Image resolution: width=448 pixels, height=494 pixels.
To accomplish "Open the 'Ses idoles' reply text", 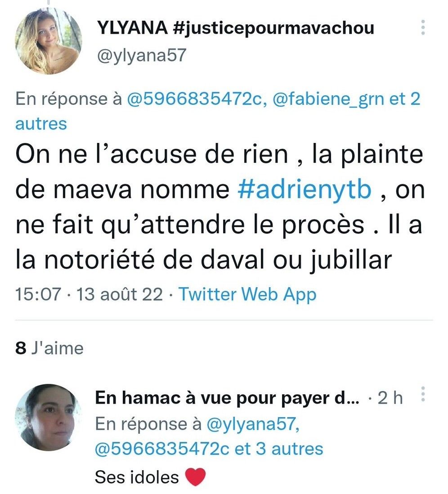I will (137, 476).
